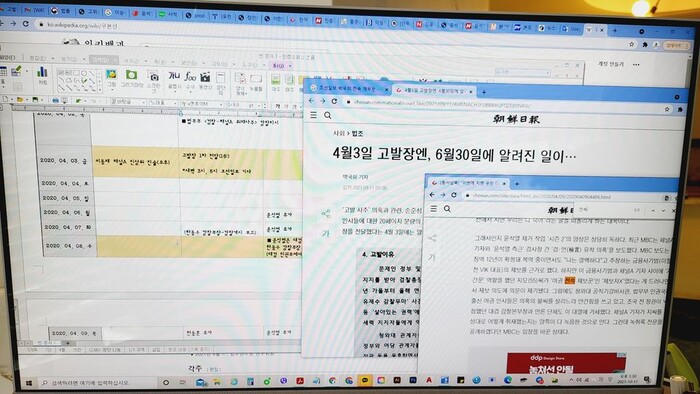The height and width of the screenshot is (394, 700).
Task: Click the screenshot camera tool
Action: click(x=154, y=80)
